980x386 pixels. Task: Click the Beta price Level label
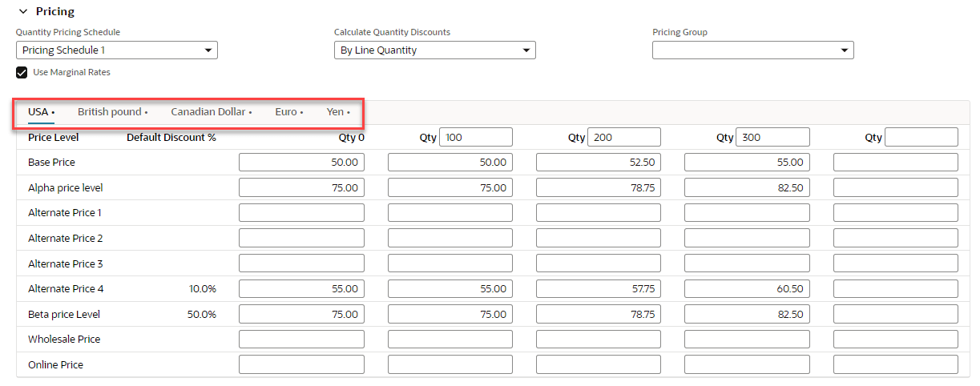pos(64,315)
